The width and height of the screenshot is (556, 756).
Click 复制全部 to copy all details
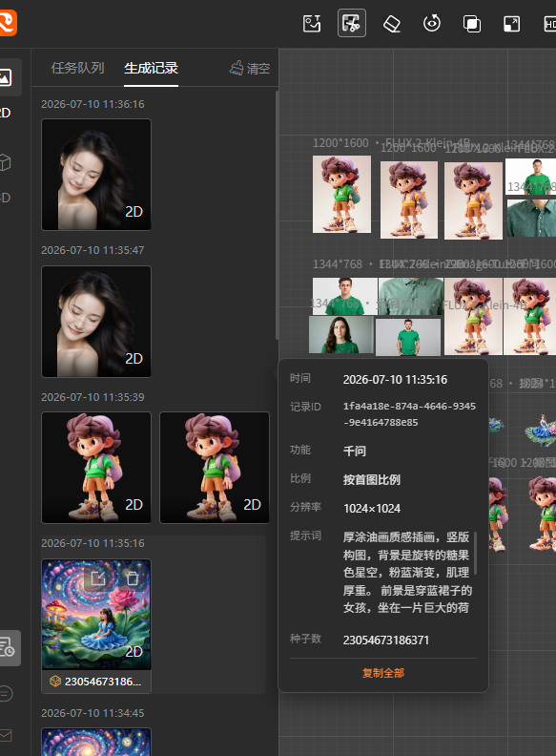383,673
